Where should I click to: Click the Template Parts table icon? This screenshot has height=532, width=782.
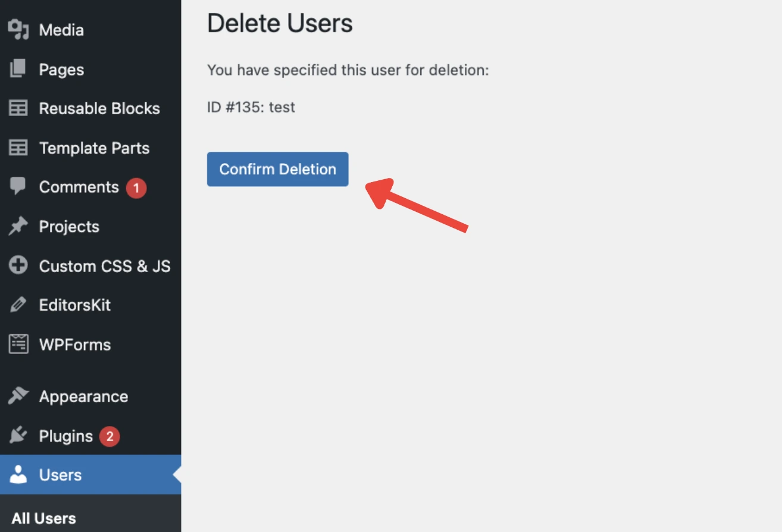pos(18,148)
